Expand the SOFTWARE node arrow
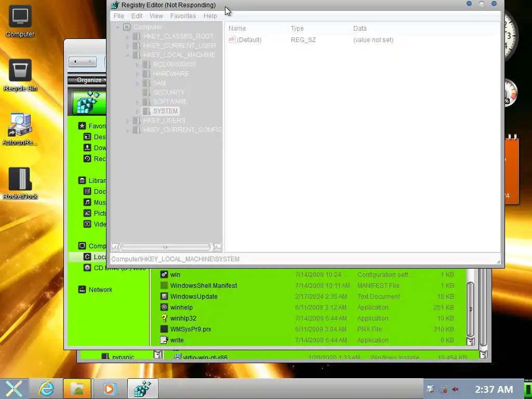532x399 pixels. click(x=137, y=102)
